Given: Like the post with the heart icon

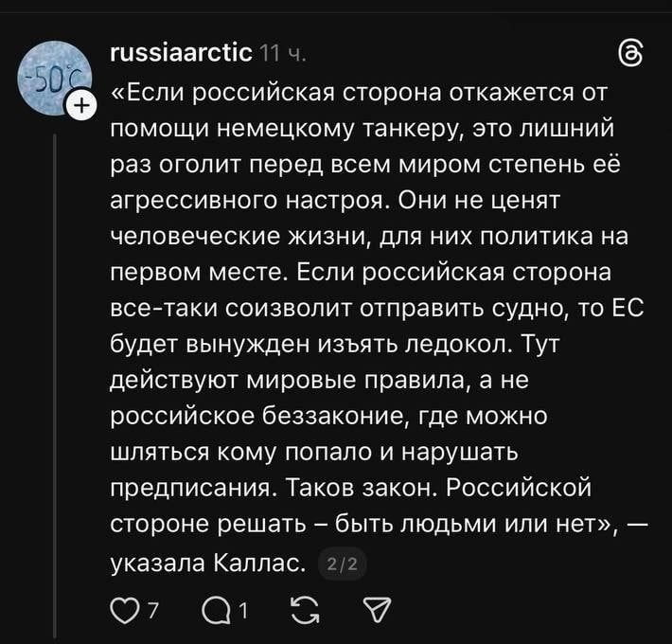Looking at the screenshot, I should click(x=122, y=607).
